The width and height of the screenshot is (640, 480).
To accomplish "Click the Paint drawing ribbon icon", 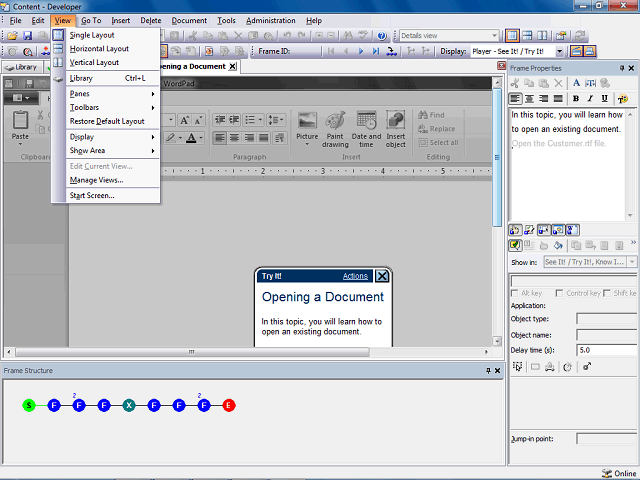I will click(x=335, y=128).
